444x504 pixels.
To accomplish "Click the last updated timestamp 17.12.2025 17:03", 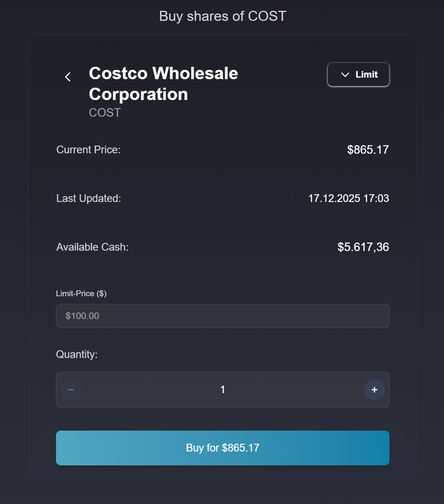I will pyautogui.click(x=348, y=199).
